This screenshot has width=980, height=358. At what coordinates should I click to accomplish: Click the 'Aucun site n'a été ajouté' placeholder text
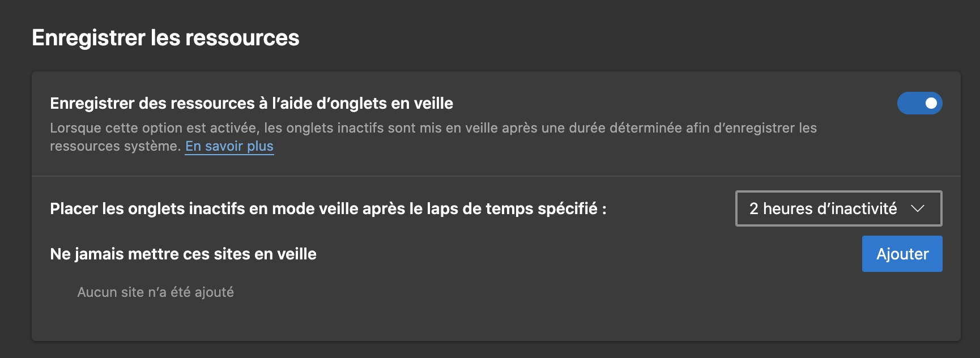click(155, 292)
